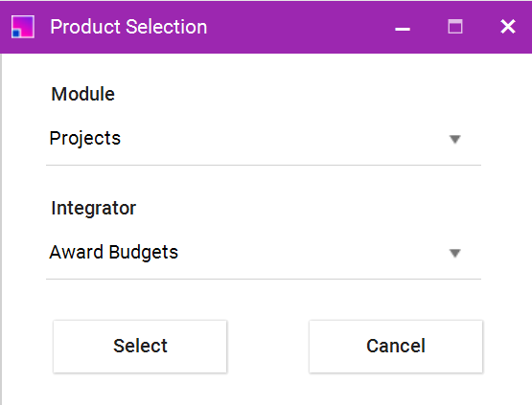The width and height of the screenshot is (532, 405).
Task: Click the Award Budgets combo box value
Action: coord(114,252)
